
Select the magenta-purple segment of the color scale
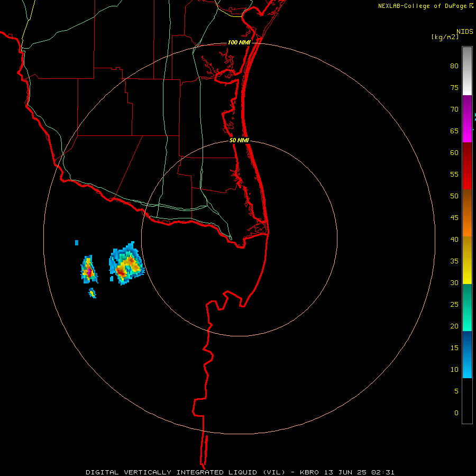467,118
